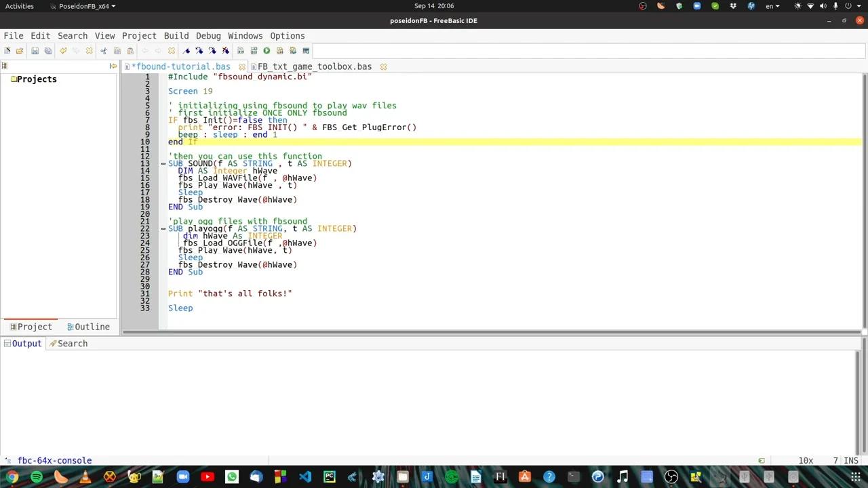Select the Projects tree root node
868x488 pixels.
[37, 79]
